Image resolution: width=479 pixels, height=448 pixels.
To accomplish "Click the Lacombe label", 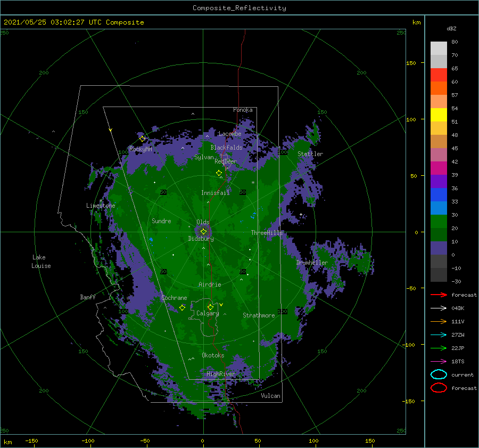I will [230, 134].
